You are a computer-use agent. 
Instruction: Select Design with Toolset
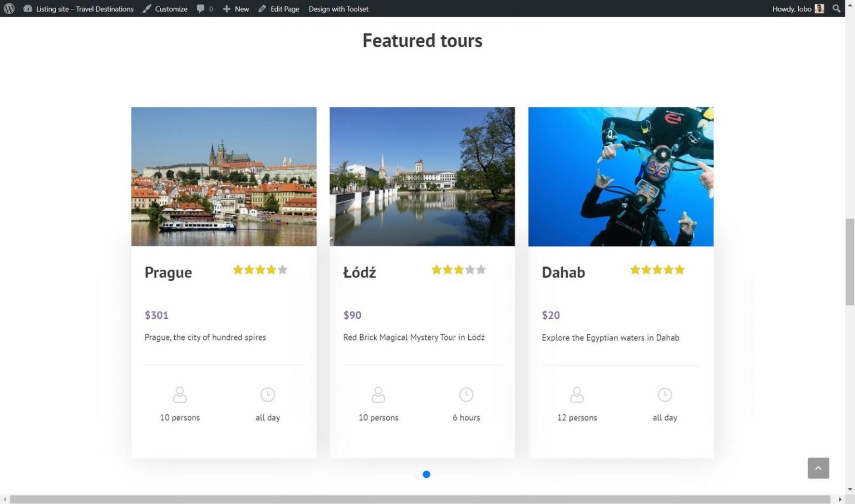pyautogui.click(x=338, y=8)
